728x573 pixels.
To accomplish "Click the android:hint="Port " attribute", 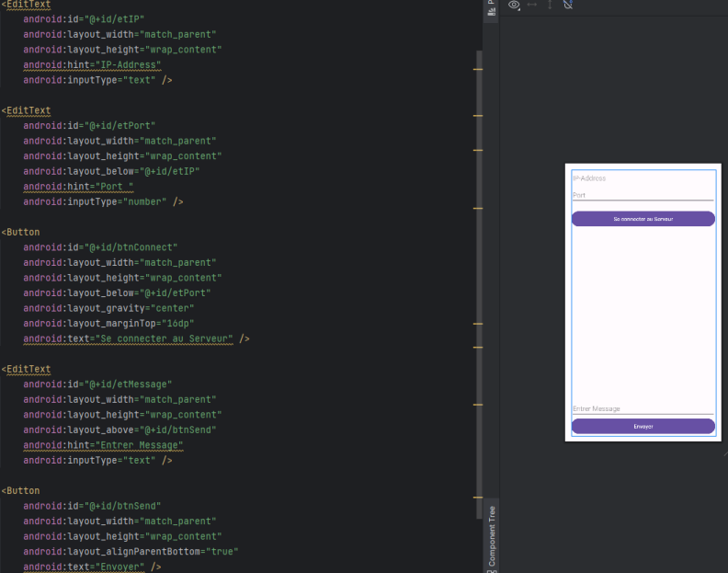I will [x=78, y=187].
